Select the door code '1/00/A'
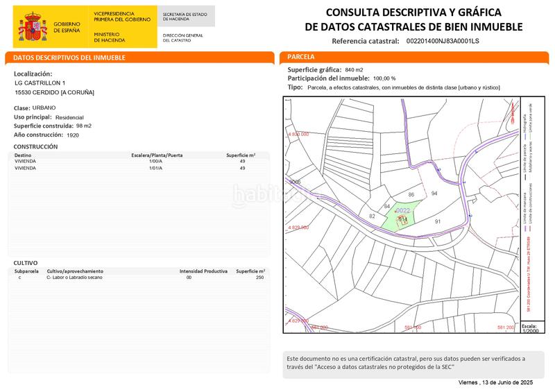Screen dimensions: 555x392 (155, 161)
